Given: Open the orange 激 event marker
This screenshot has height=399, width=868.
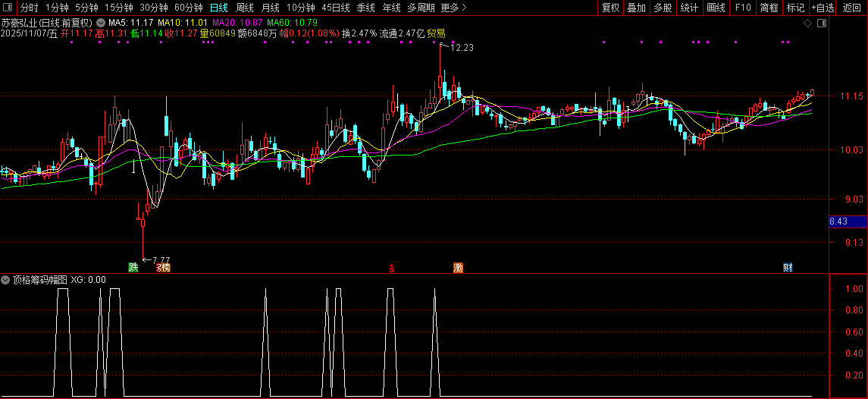Looking at the screenshot, I should coord(458,268).
